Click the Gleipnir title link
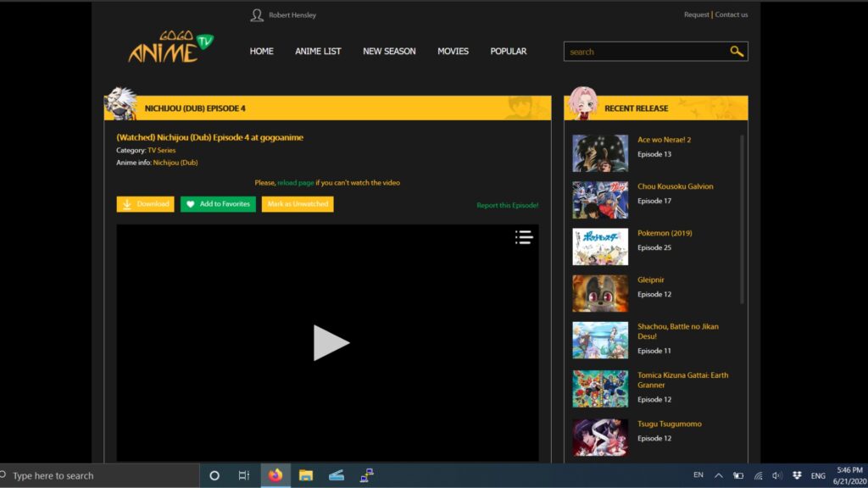The width and height of the screenshot is (868, 488). coord(650,280)
